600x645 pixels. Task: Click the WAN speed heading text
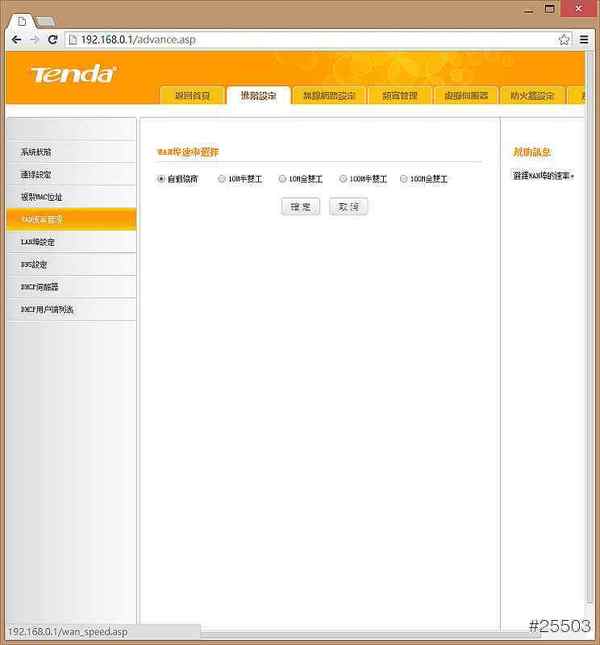tap(188, 152)
